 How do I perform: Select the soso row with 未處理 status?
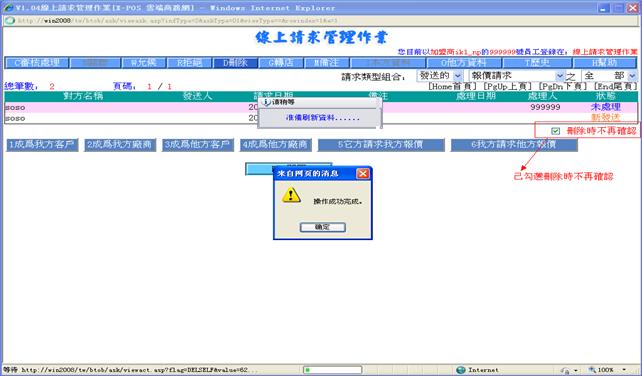[x=321, y=107]
